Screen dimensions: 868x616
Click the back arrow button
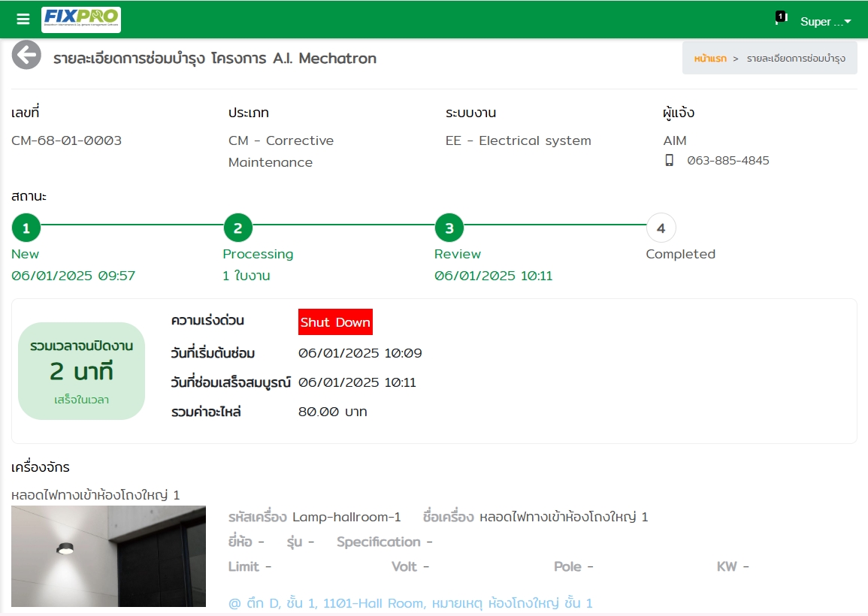26,55
